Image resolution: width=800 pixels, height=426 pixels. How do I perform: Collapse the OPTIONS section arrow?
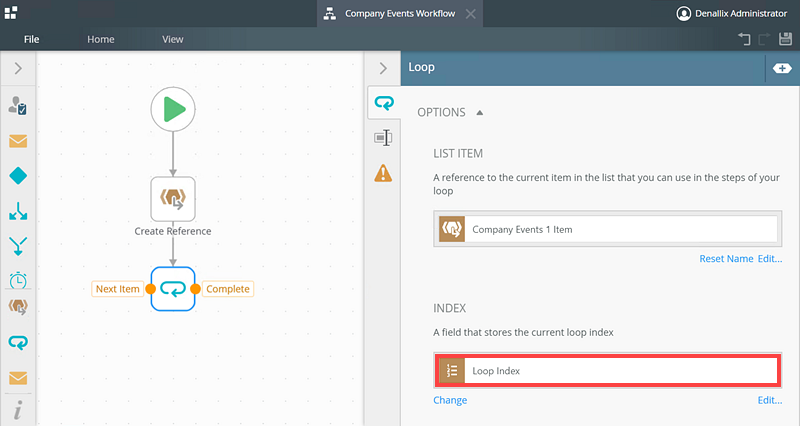point(480,113)
